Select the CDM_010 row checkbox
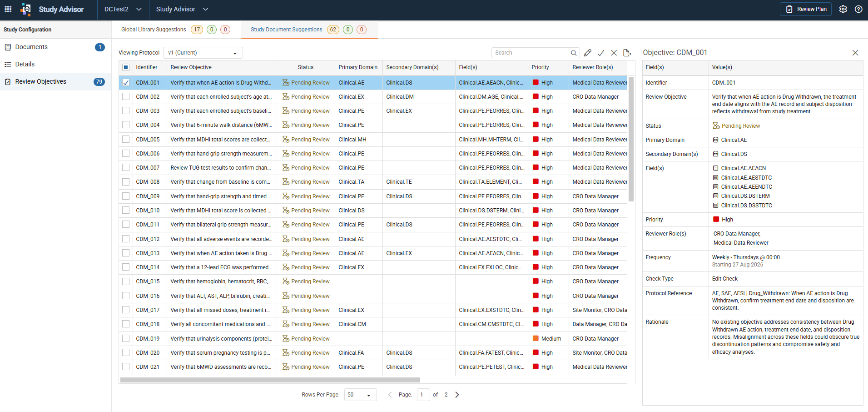The image size is (868, 412). pos(126,211)
